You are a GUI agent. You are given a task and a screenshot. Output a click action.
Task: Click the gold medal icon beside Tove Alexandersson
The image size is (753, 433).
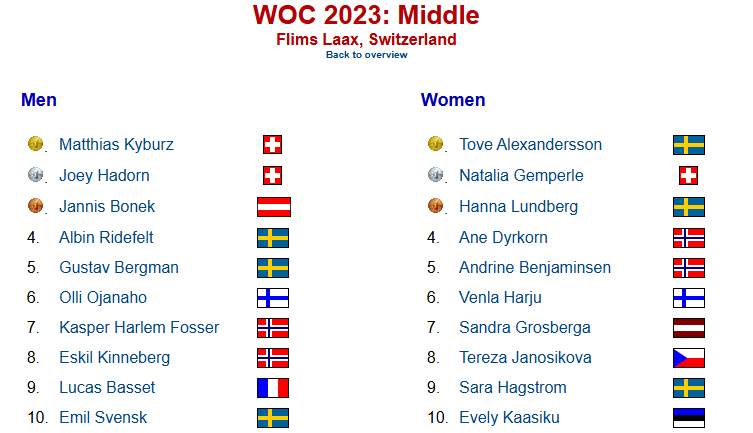click(436, 144)
